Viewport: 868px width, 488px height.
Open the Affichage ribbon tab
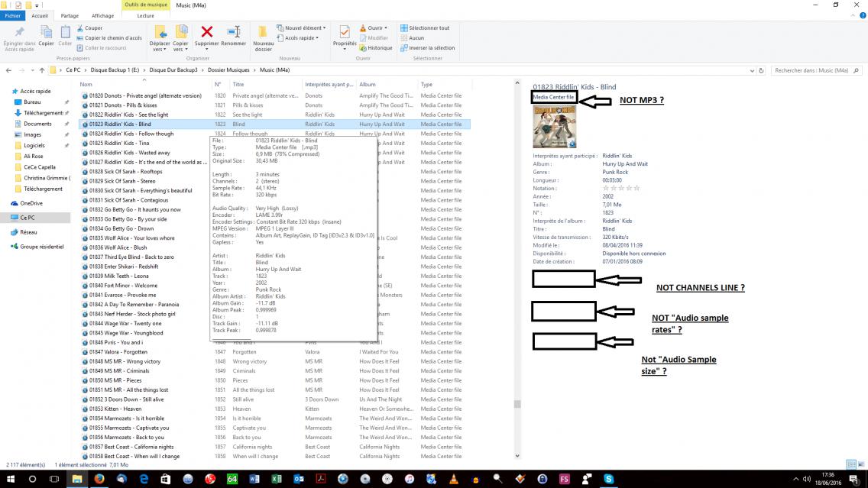[102, 15]
